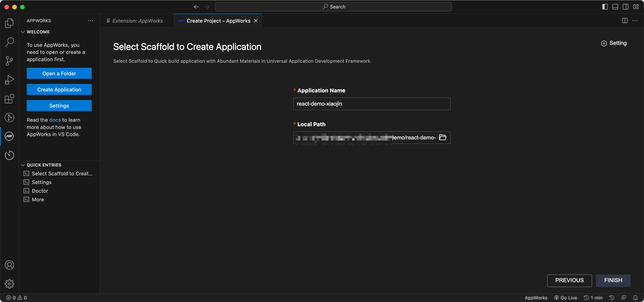Show notifications bell in status bar
644x302 pixels.
(635, 297)
